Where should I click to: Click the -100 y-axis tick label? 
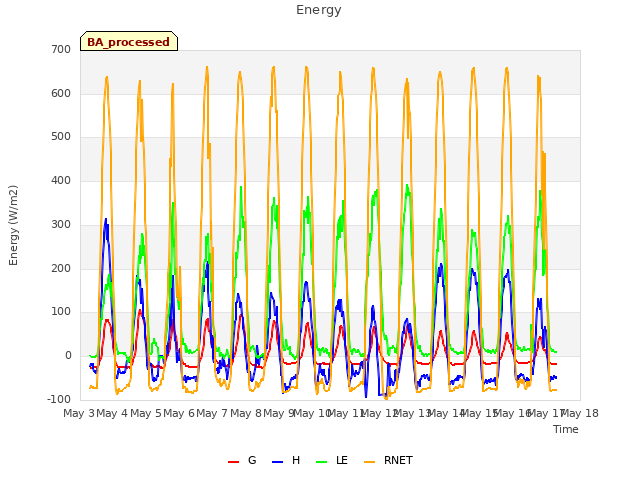tap(59, 399)
